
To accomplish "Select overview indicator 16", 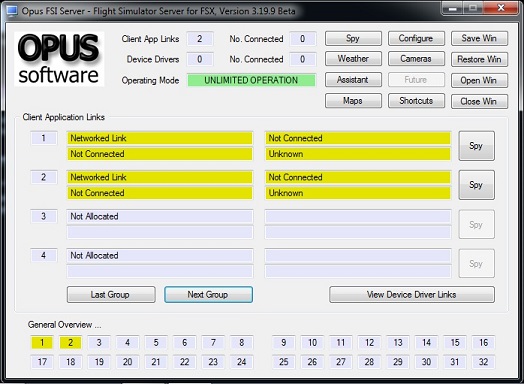I will pos(484,343).
